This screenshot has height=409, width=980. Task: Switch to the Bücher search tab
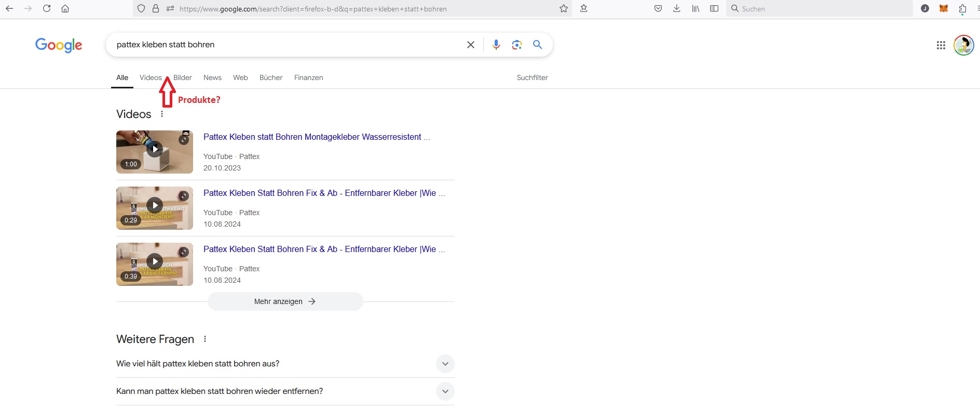tap(271, 77)
